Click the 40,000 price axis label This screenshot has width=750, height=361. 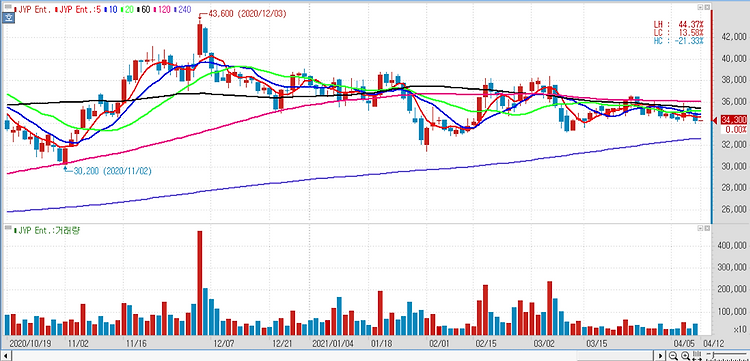point(733,59)
